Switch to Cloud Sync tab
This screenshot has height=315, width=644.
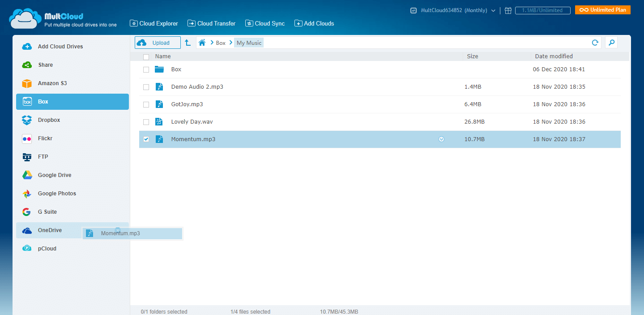tap(265, 23)
